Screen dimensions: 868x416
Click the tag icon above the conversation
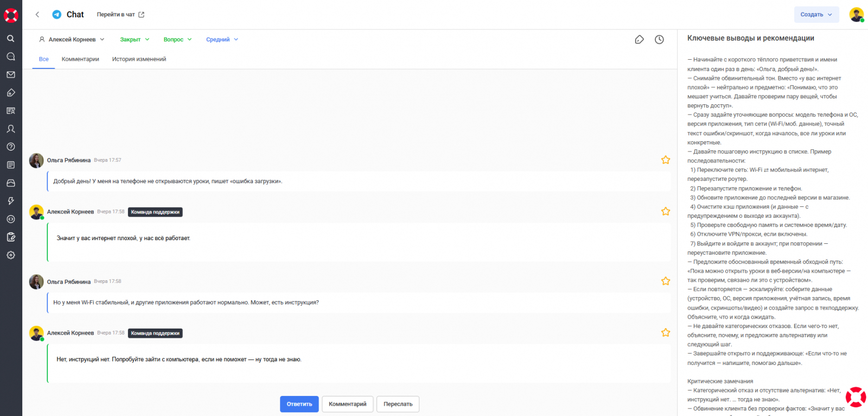639,40
